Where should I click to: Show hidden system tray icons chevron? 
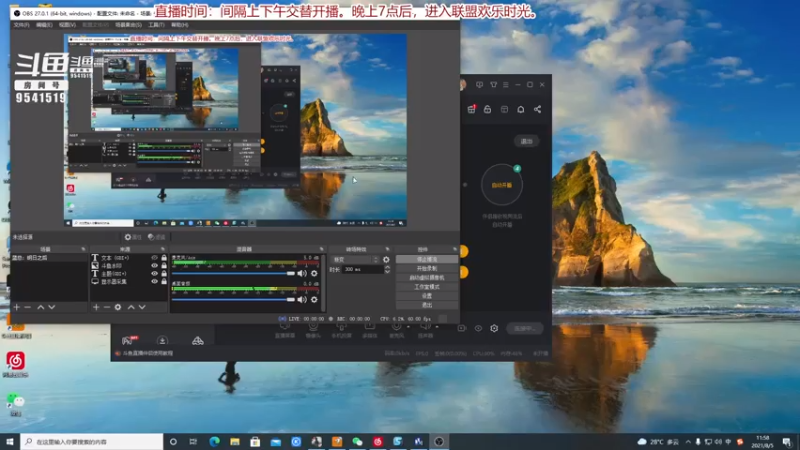pyautogui.click(x=688, y=442)
